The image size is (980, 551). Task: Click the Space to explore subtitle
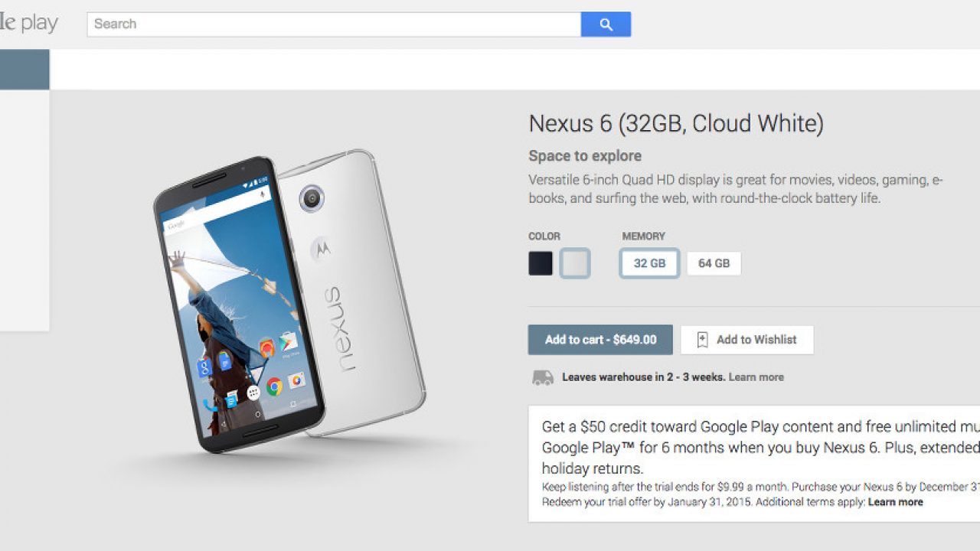click(x=585, y=156)
